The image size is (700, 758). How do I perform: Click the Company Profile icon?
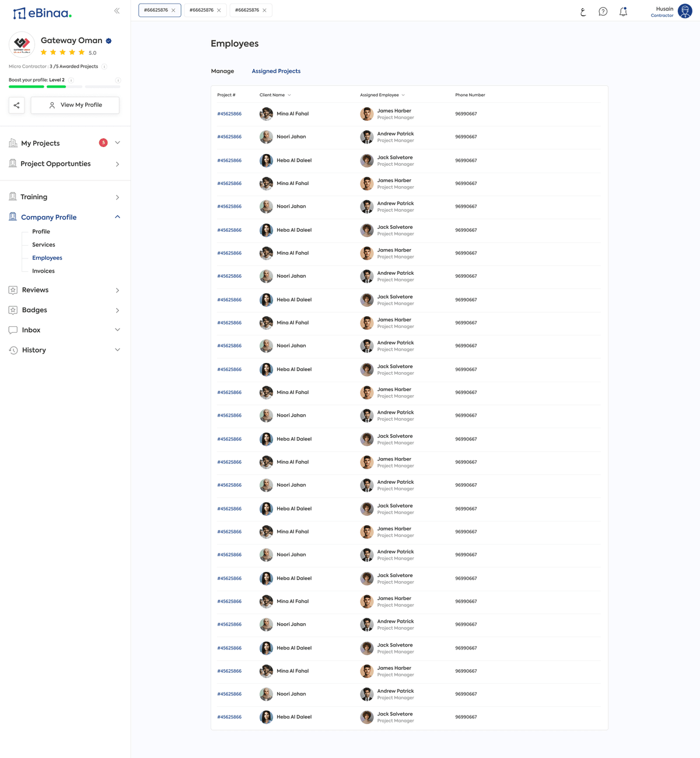(x=13, y=216)
